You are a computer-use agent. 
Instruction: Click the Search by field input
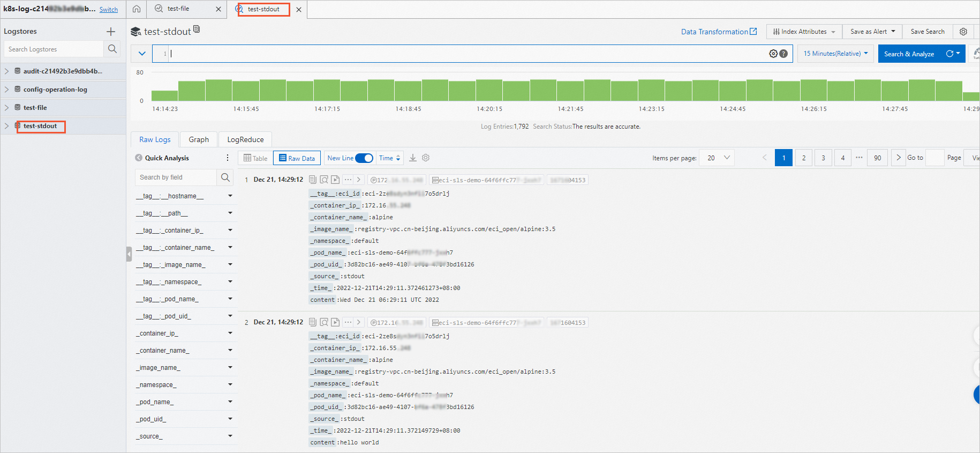coord(176,177)
